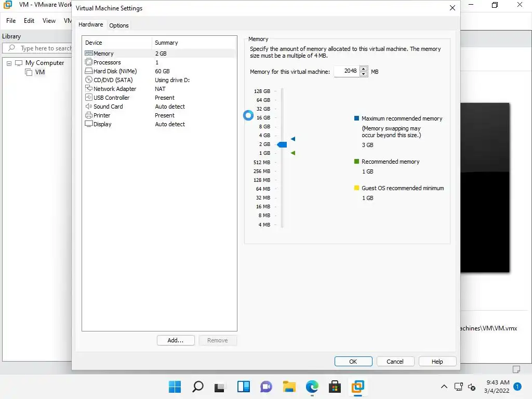Select the Hard Disk (NVMe) icon

click(88, 71)
